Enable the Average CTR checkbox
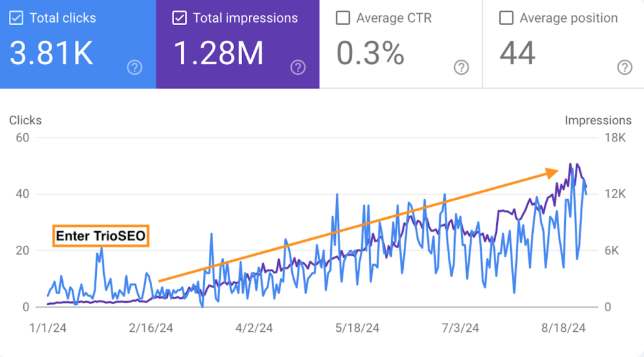 (343, 18)
